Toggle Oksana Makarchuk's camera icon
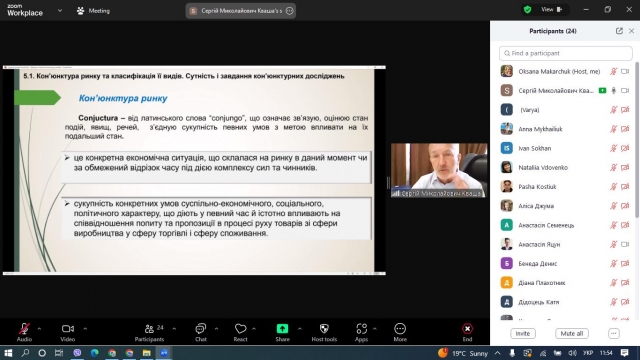 tap(625, 71)
